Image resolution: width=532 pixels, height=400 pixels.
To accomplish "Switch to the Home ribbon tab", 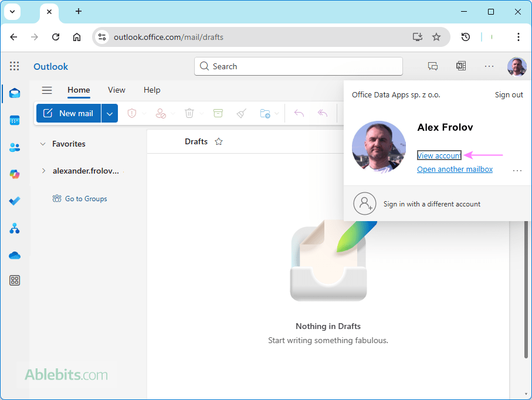I will [79, 90].
